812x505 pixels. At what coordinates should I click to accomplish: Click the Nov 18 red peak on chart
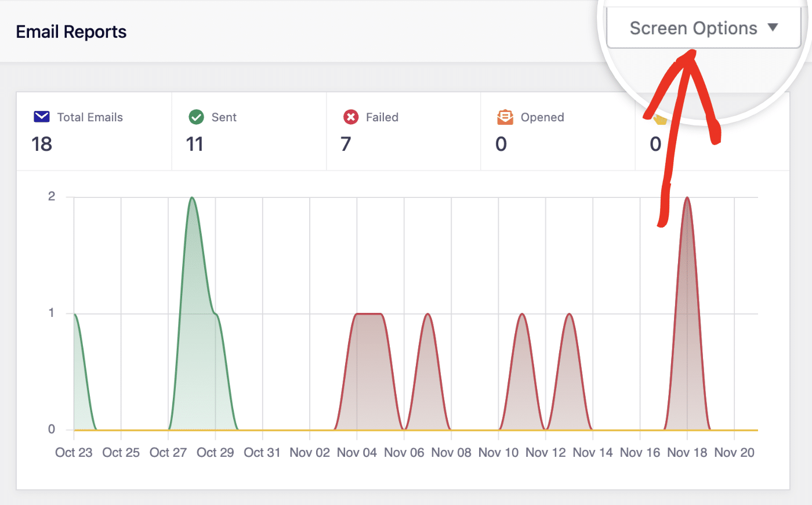687,199
